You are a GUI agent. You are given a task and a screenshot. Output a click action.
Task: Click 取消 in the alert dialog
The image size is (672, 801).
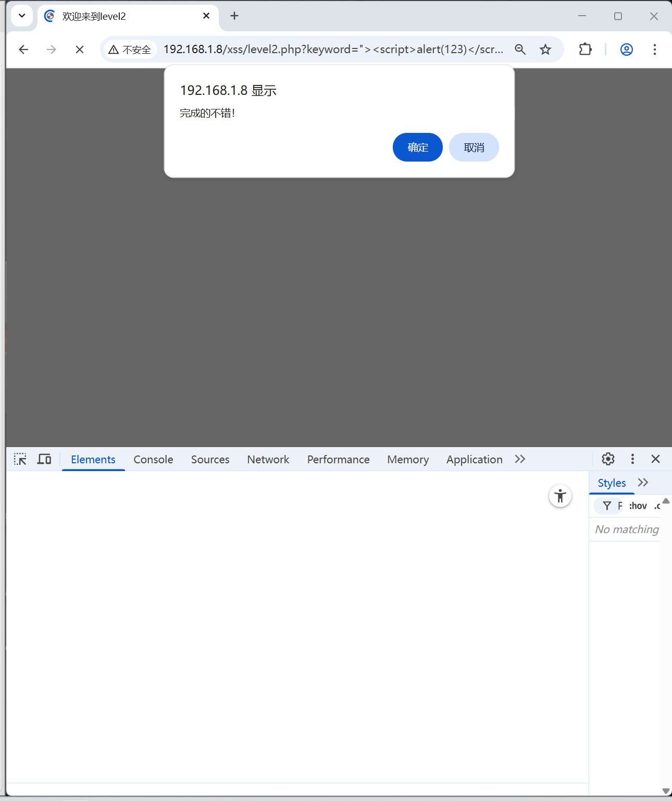click(474, 147)
